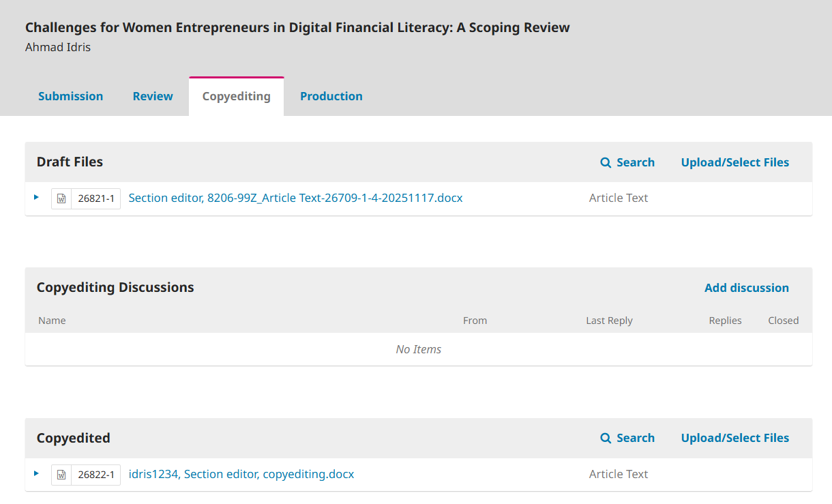Viewport: 832px width, 504px height.
Task: Click the Search label in Copyedited section
Action: coord(635,438)
